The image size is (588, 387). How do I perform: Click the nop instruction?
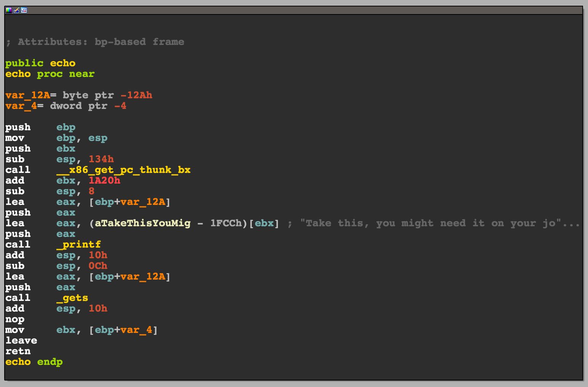(15, 319)
